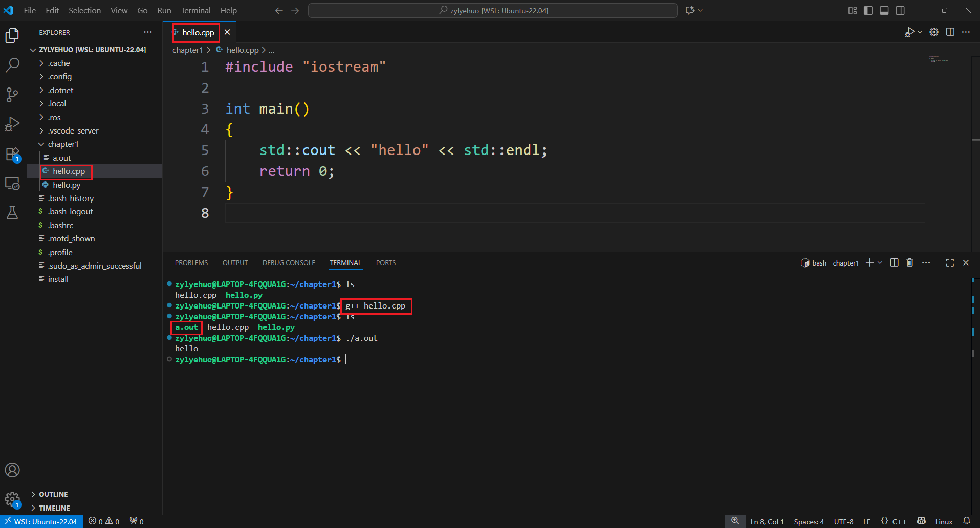Open Explorer Views and More Actions ellipsis
The image size is (980, 528).
[x=148, y=32]
